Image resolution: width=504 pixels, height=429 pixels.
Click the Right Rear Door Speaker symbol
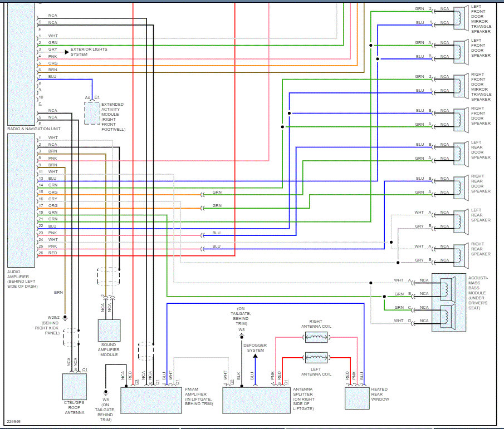(x=461, y=188)
